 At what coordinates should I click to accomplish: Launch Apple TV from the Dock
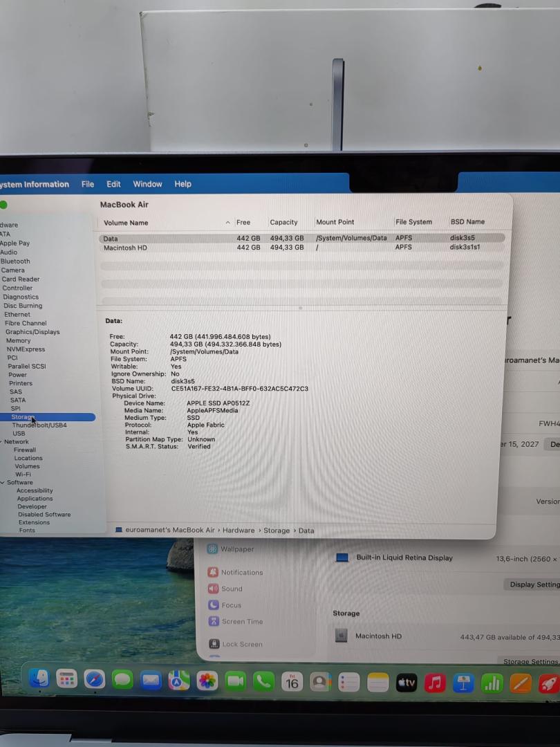407,683
